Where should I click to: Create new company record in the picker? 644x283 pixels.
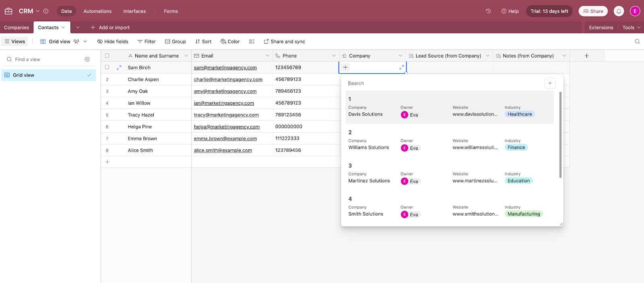[x=550, y=83]
